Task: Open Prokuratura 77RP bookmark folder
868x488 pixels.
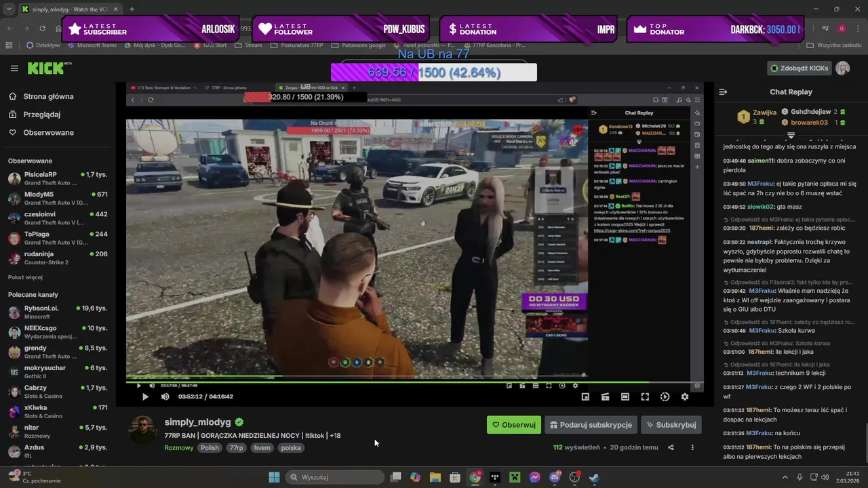Action: click(296, 45)
